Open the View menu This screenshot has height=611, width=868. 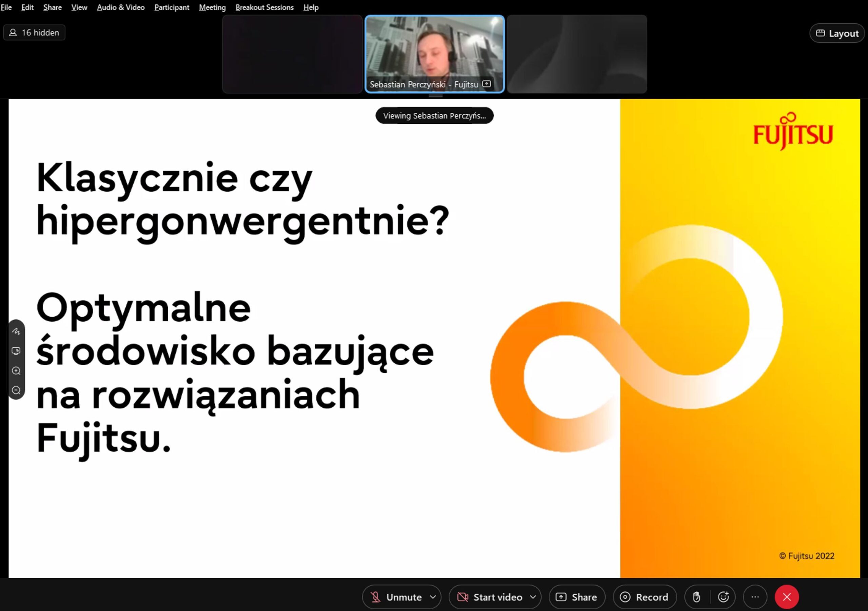pos(79,7)
